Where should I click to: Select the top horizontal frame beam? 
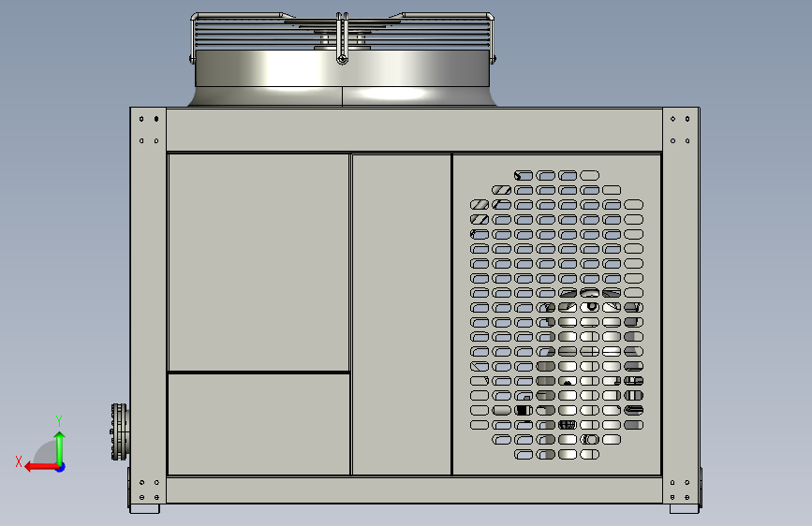point(414,129)
